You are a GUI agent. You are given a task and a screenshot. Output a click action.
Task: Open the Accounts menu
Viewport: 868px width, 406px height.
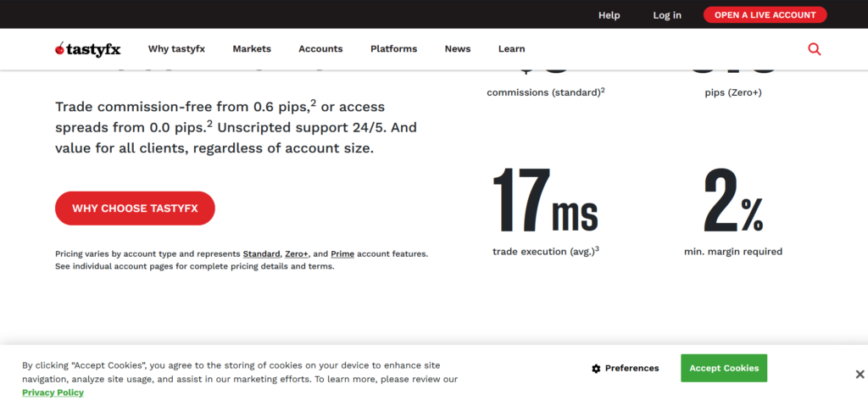320,49
